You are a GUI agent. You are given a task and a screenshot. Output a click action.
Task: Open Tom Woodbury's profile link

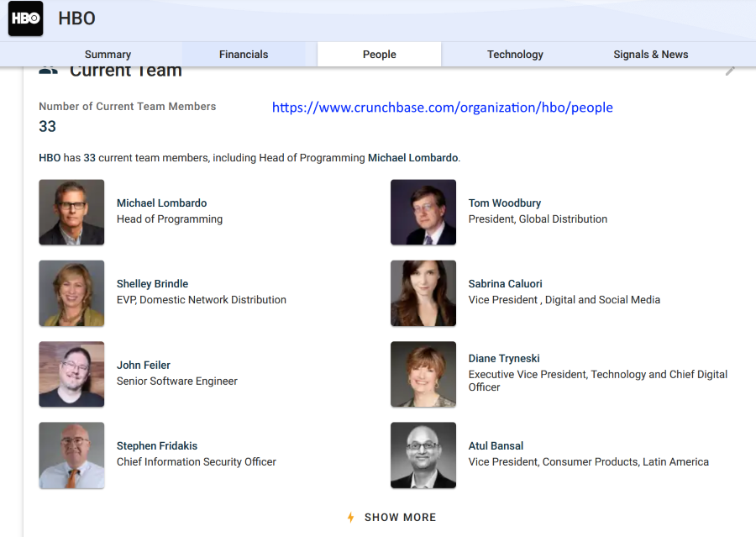[504, 203]
